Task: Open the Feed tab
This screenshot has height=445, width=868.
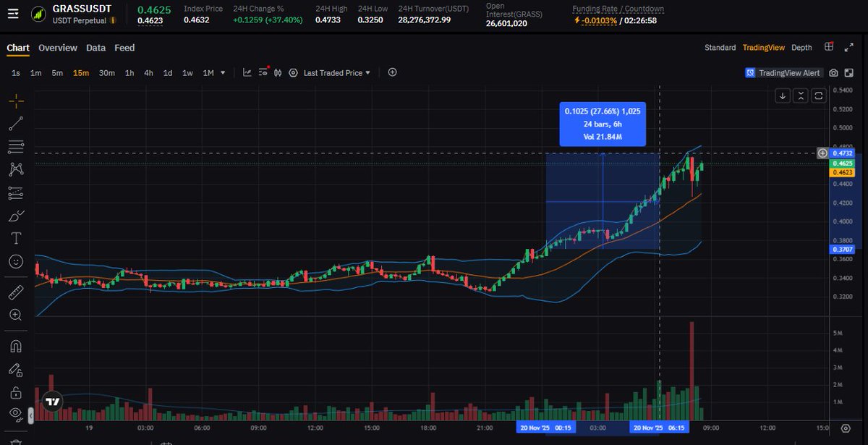Action: click(124, 48)
